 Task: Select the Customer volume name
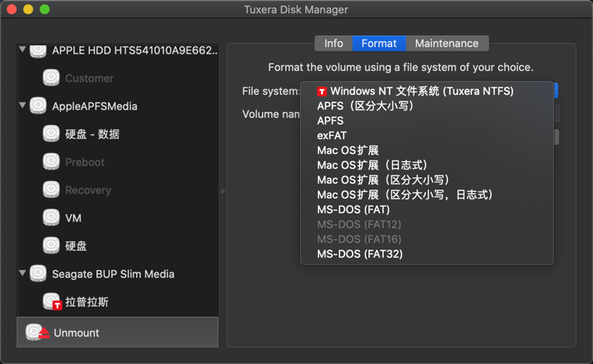pos(89,78)
